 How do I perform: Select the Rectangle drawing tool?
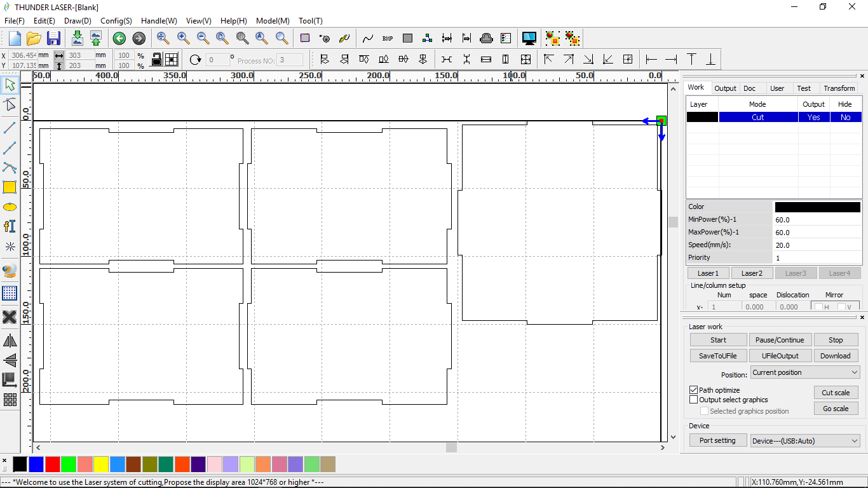[x=10, y=187]
